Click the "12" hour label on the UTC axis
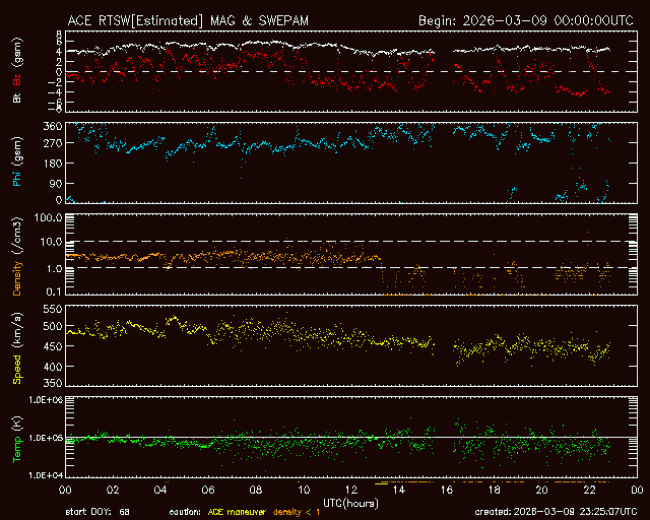This screenshot has height=520, width=650. pyautogui.click(x=351, y=490)
